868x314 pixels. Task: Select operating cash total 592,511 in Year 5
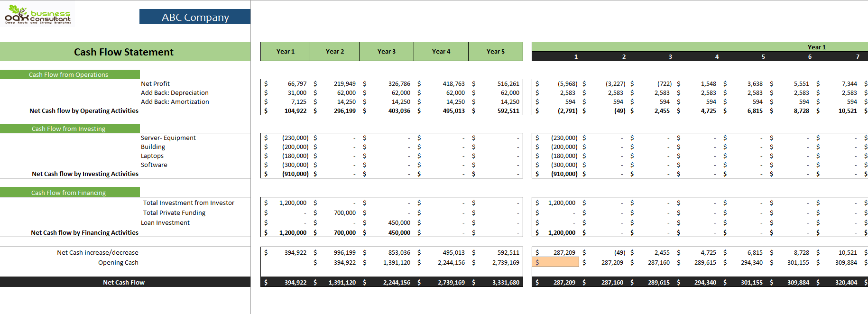coord(508,111)
